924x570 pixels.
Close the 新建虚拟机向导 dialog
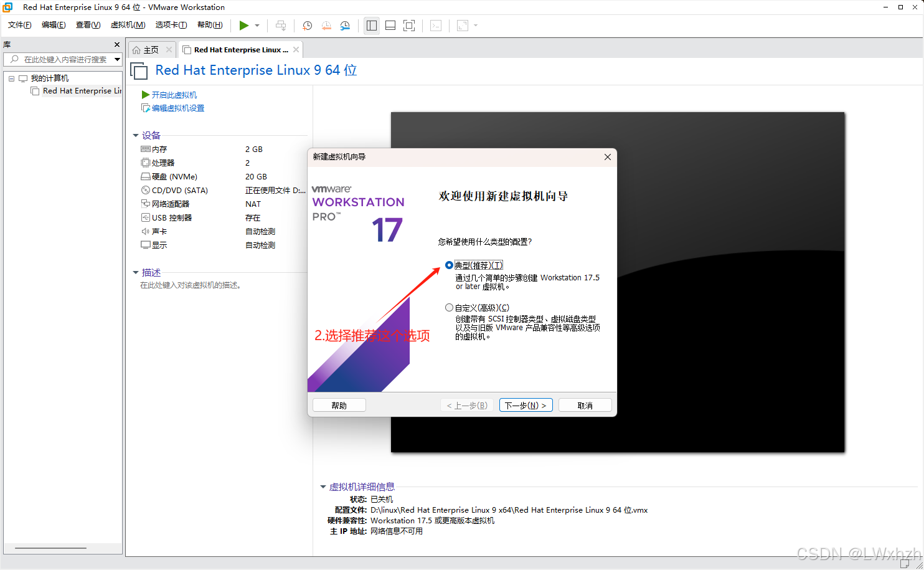(x=608, y=157)
